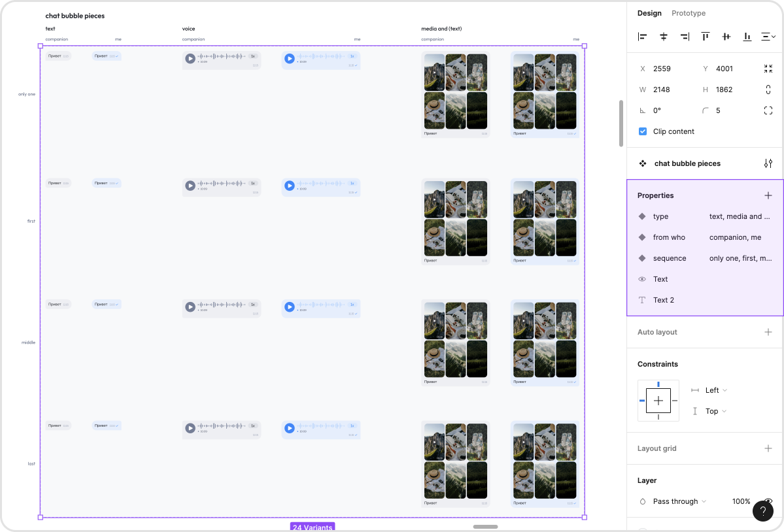Viewport: 784px width, 532px height.
Task: Play companion voice message in last row
Action: [x=190, y=428]
